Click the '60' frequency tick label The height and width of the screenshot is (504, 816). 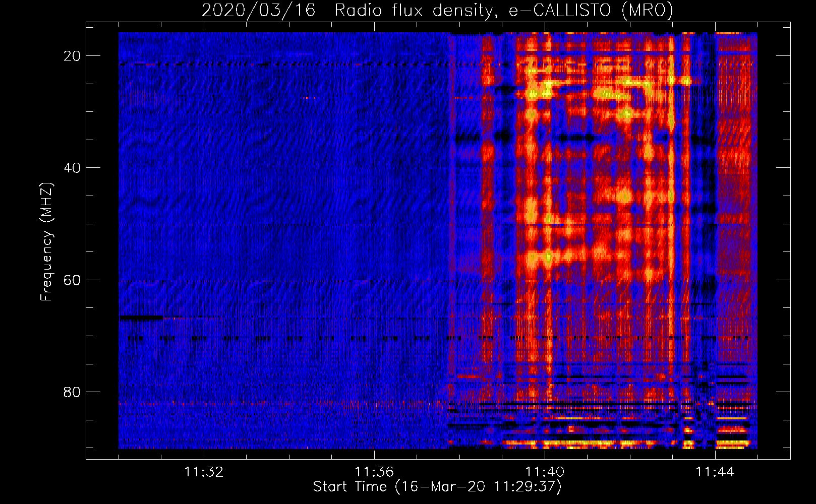73,280
